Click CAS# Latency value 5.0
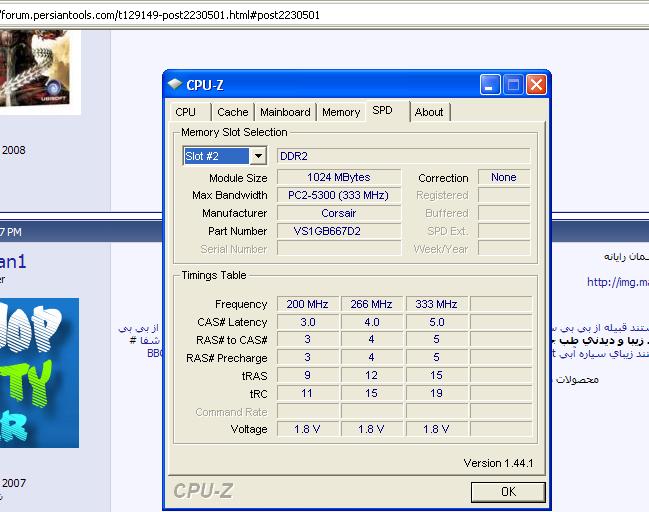This screenshot has width=649, height=512. [436, 322]
